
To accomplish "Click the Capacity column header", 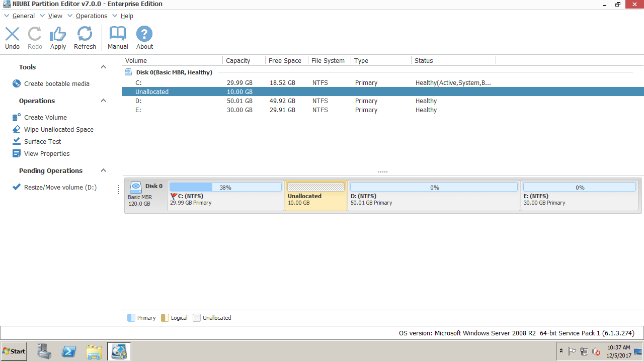I will click(x=244, y=60).
